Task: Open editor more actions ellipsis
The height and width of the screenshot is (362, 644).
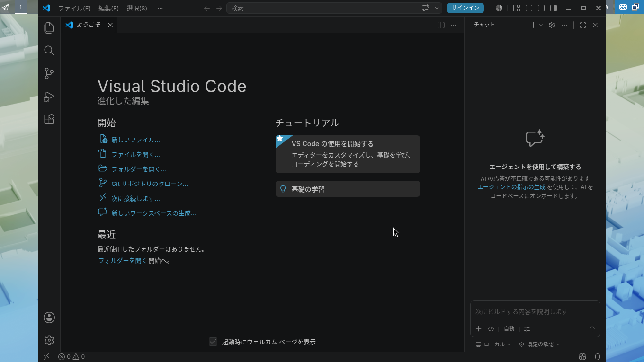Action: (453, 25)
